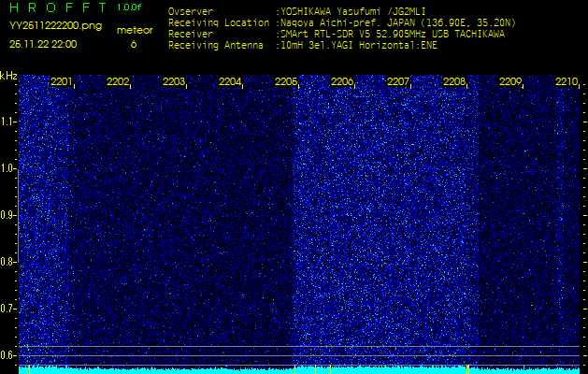Click the kHz axis unit label

point(8,76)
